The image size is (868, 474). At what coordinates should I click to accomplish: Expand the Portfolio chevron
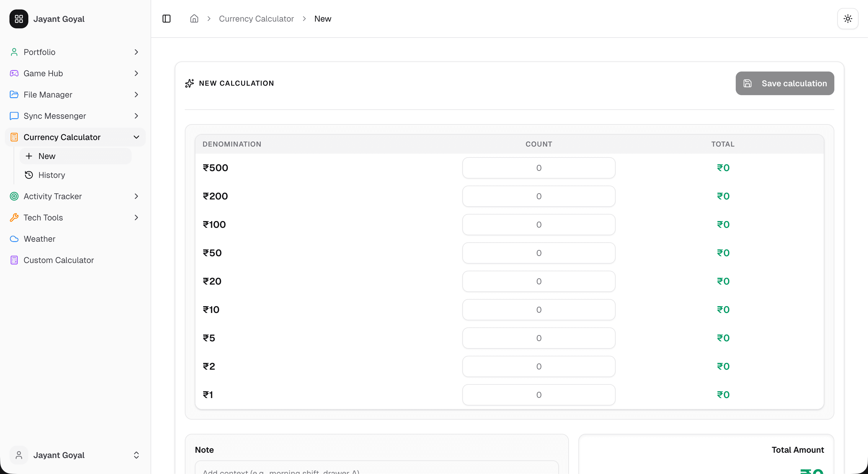point(136,52)
